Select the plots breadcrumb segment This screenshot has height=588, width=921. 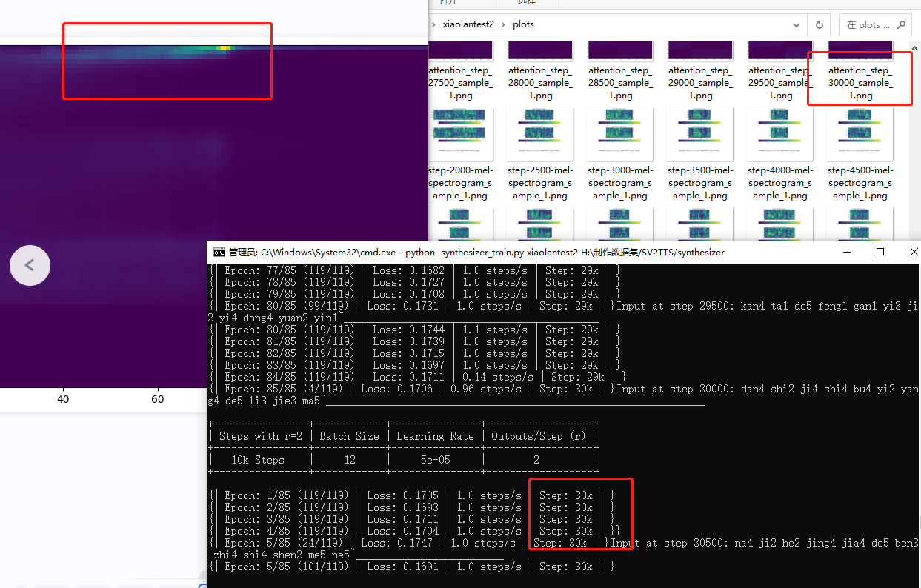coord(523,24)
